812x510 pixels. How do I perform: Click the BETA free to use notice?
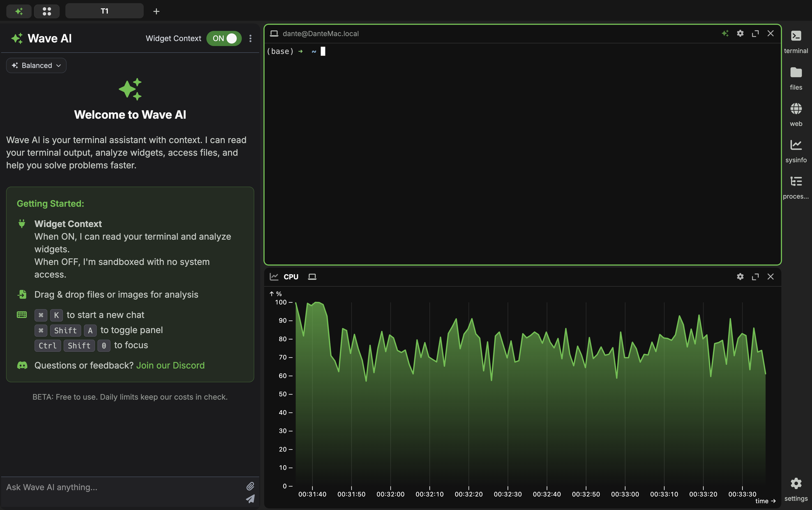tap(130, 397)
